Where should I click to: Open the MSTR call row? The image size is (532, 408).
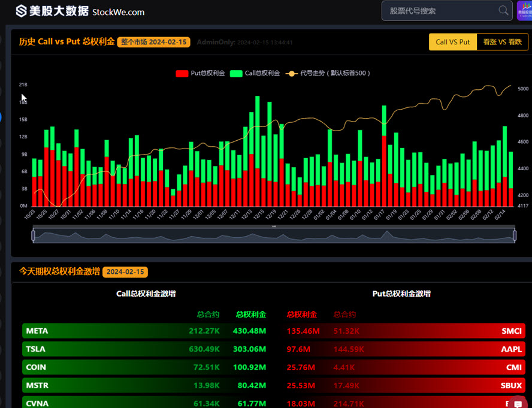pos(144,386)
